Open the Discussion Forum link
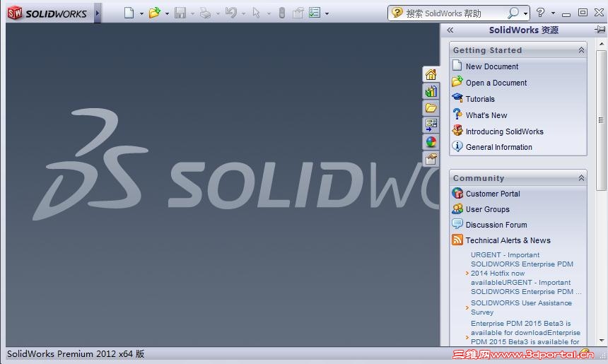This screenshot has width=608, height=364. (x=496, y=225)
